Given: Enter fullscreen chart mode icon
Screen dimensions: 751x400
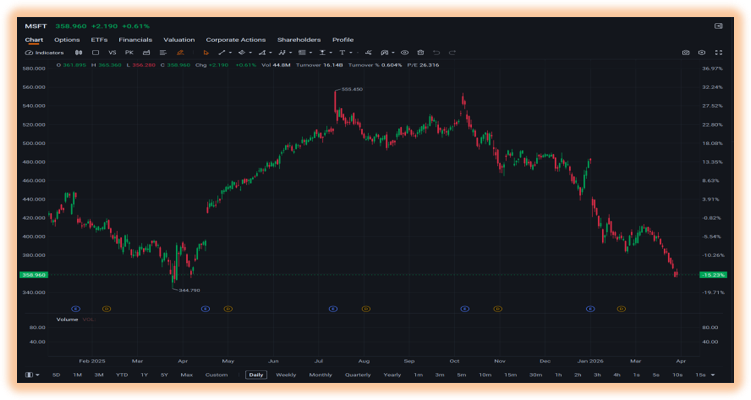Looking at the screenshot, I should [718, 53].
